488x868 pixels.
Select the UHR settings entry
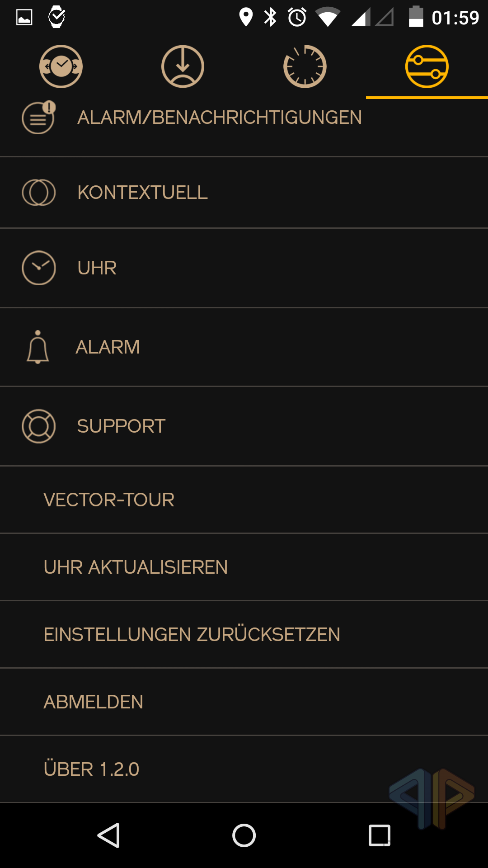pos(97,268)
